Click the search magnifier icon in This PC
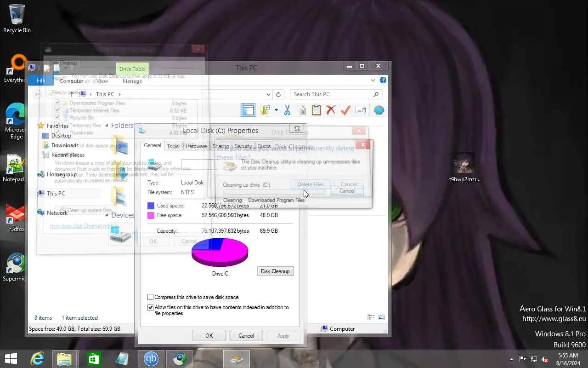Viewport: 588px width, 368px height. [376, 94]
